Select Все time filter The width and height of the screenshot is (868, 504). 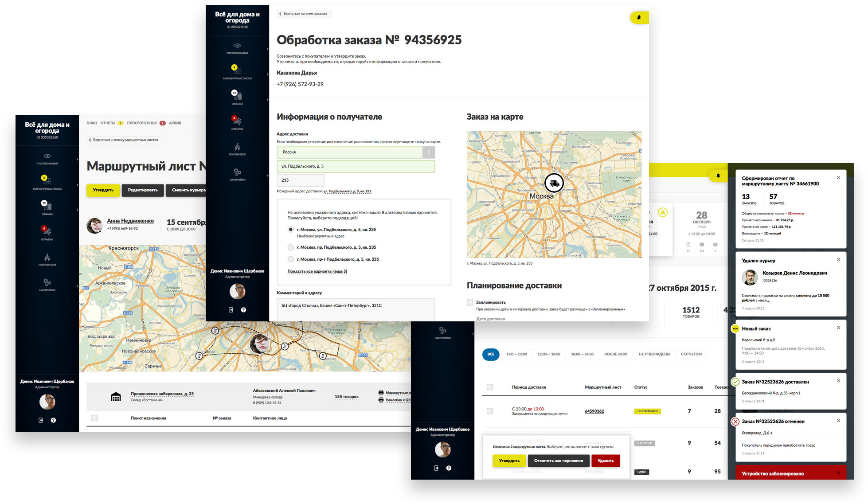click(x=491, y=354)
